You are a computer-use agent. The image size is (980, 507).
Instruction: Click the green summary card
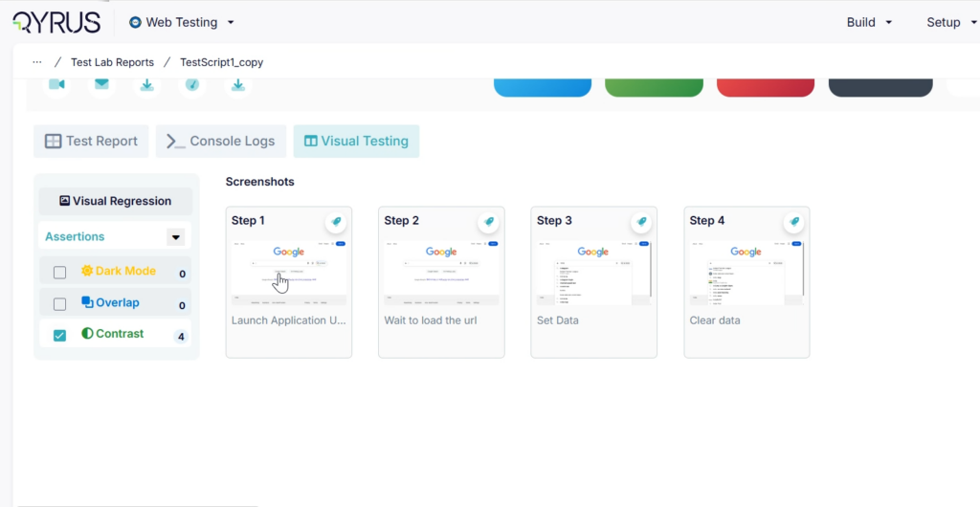654,87
